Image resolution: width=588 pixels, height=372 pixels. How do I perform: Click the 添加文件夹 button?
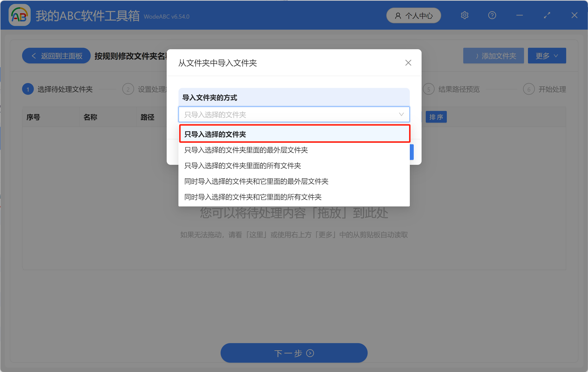pos(493,56)
